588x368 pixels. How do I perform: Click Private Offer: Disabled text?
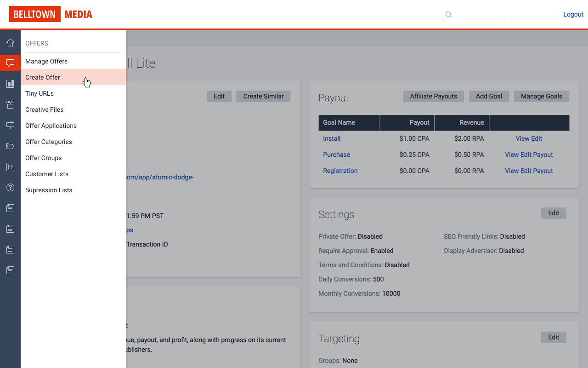[x=351, y=236]
